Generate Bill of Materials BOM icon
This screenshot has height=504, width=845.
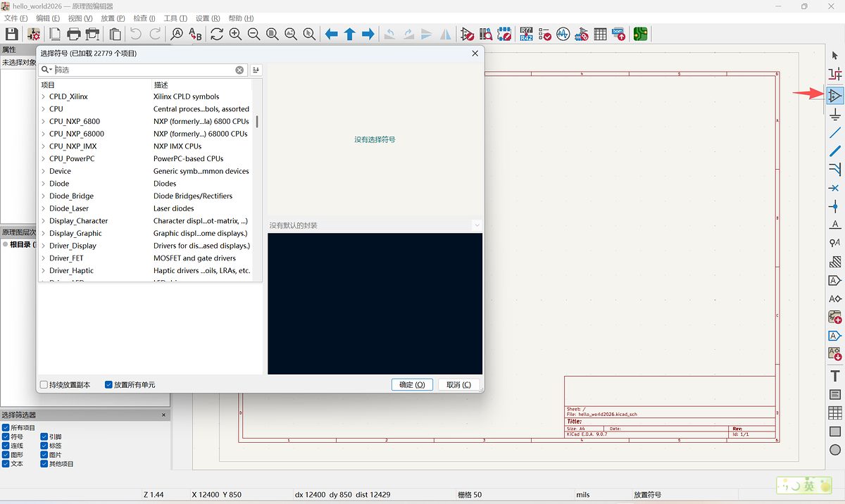click(618, 34)
